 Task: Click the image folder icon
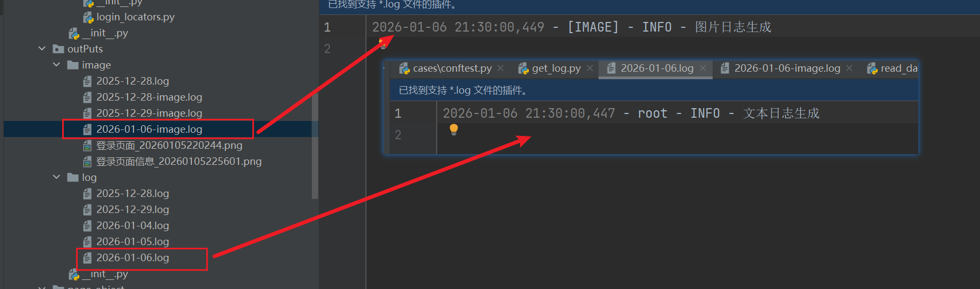click(73, 65)
